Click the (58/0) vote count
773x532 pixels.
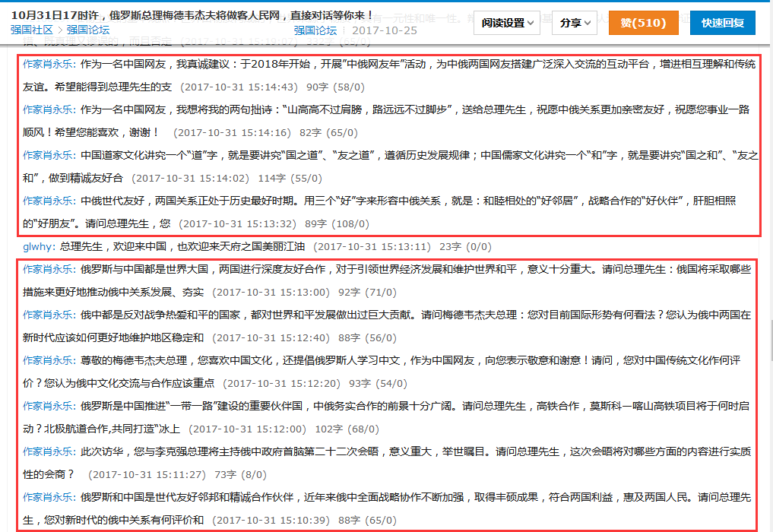click(x=349, y=87)
